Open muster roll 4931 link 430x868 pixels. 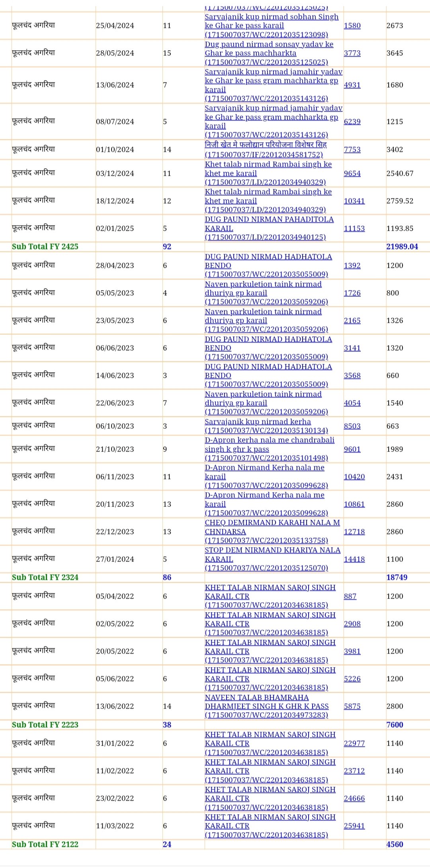352,85
